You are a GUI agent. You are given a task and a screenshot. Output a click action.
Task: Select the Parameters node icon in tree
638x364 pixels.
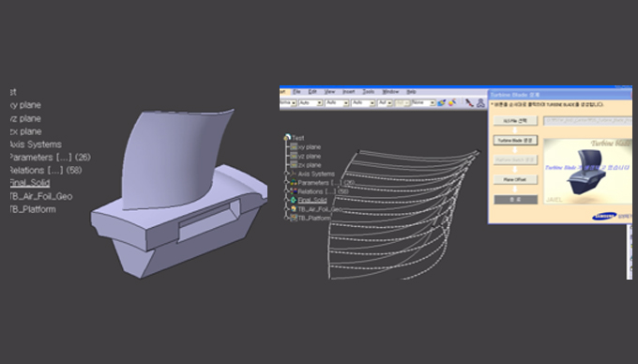point(294,183)
